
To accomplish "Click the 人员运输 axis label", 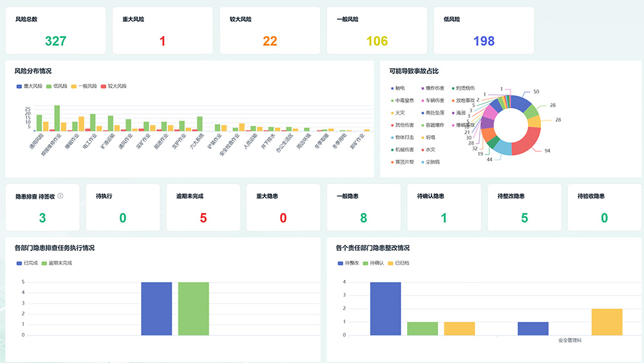I will pyautogui.click(x=251, y=141).
